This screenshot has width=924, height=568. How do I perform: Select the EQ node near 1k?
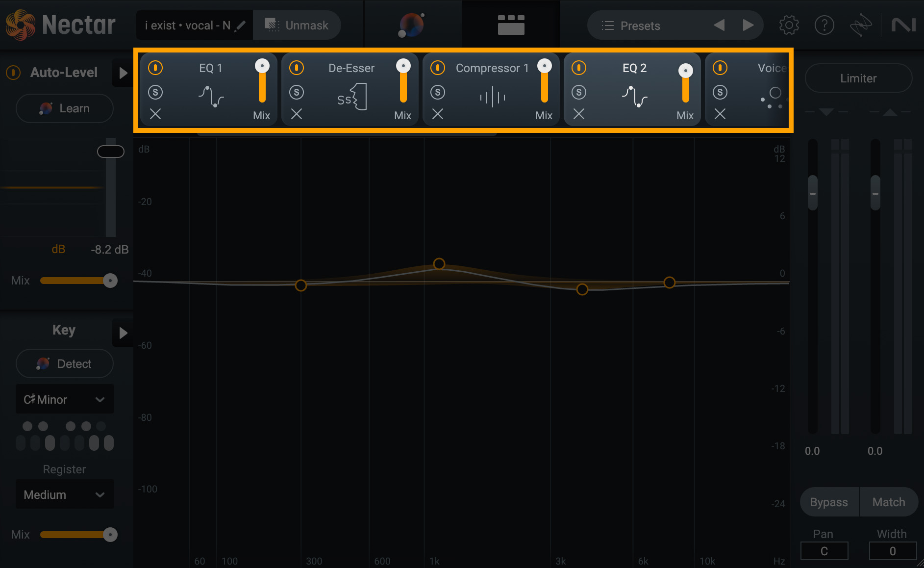(x=439, y=264)
